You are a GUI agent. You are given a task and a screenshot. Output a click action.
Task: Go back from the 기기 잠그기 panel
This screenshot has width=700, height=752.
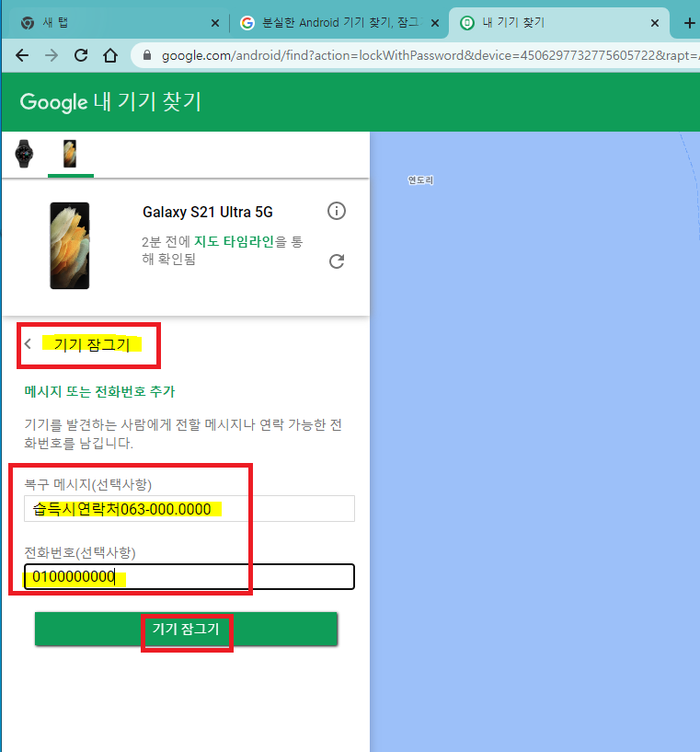[x=28, y=344]
